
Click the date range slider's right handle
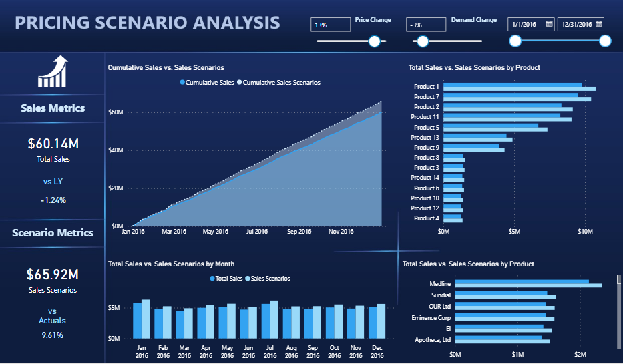tap(605, 41)
